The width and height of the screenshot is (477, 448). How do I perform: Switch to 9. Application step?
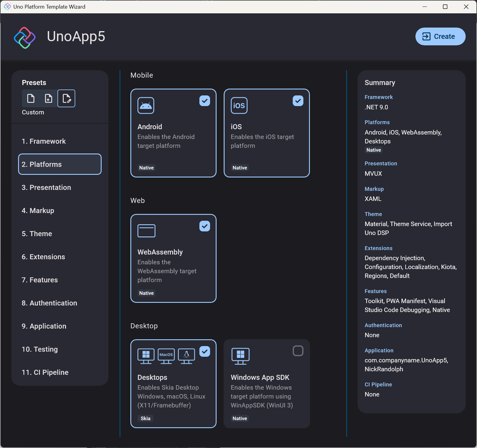pos(60,326)
